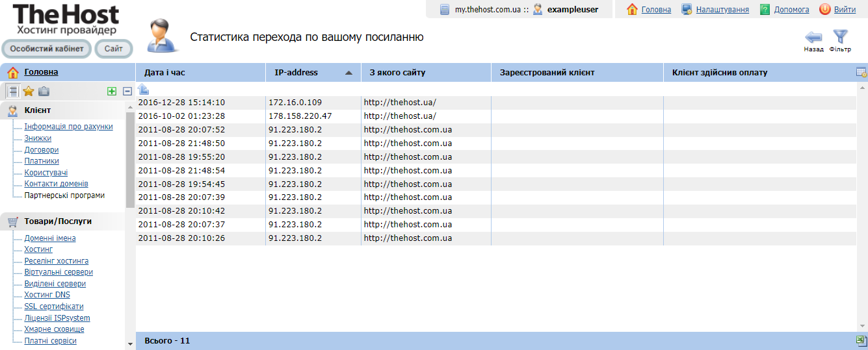Image resolution: width=868 pixels, height=350 pixels.
Task: Open Платні сервіси menu item
Action: click(50, 341)
